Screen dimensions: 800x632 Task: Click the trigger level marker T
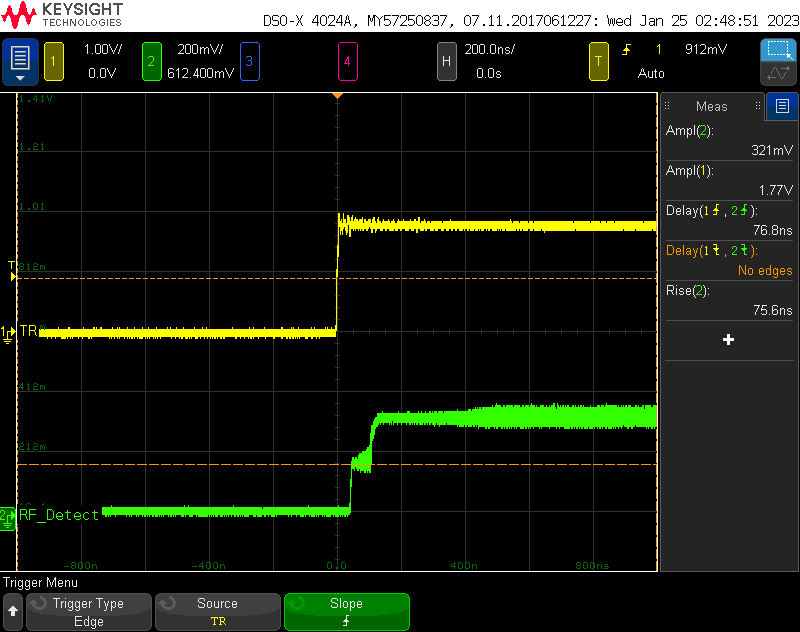(12, 271)
